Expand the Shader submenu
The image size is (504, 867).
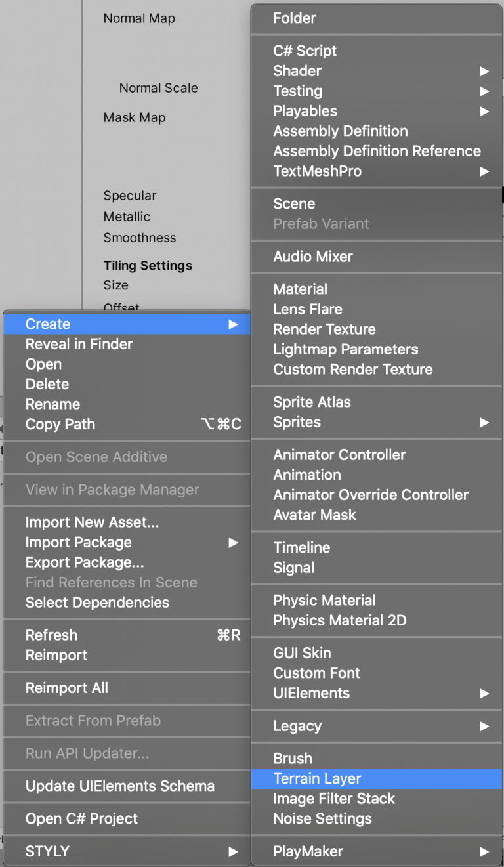pyautogui.click(x=297, y=71)
